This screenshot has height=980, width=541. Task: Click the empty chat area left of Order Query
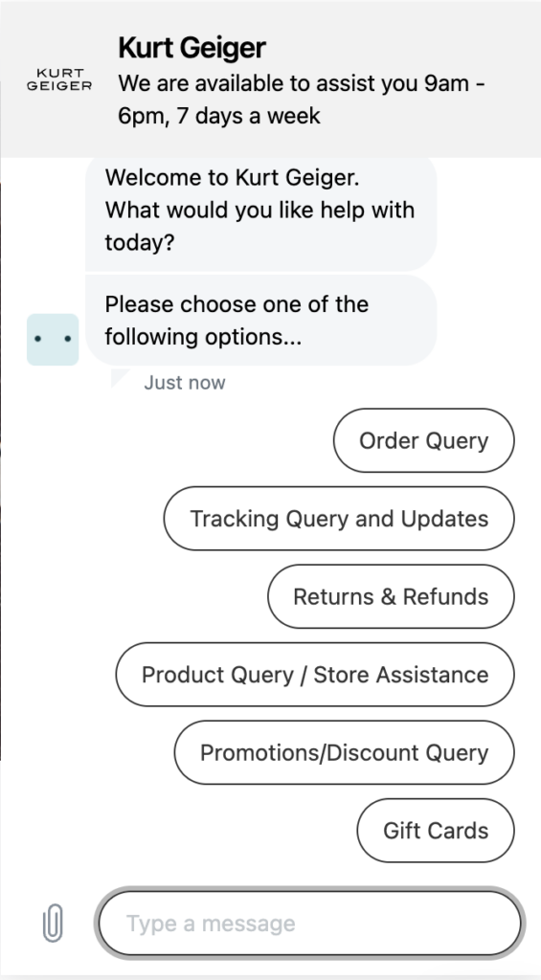(169, 440)
